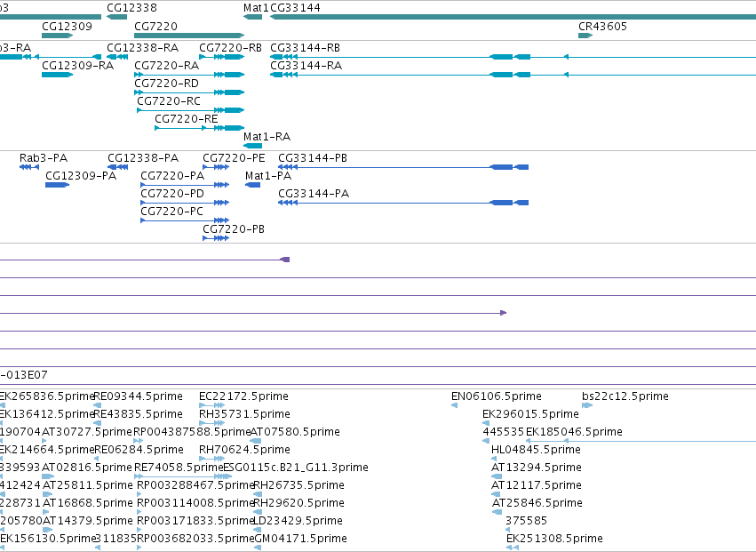Select the LD23429.5prime EST label
This screenshot has height=552, width=756.
coord(298,521)
